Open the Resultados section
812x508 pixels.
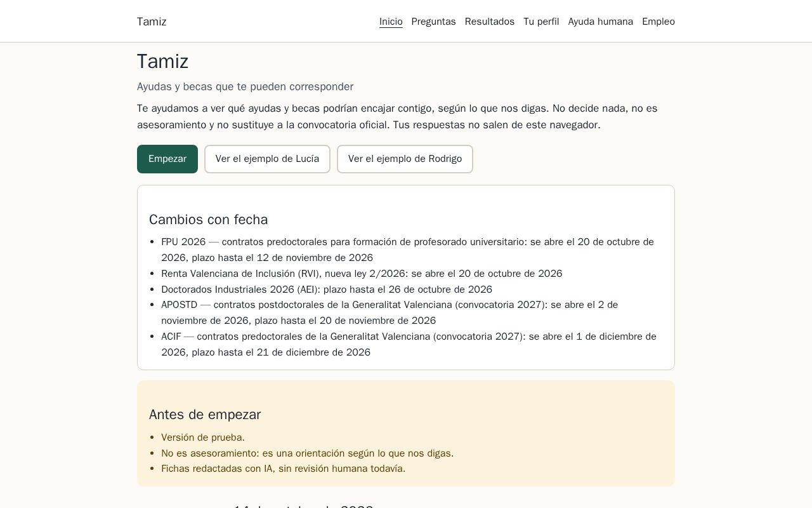click(489, 22)
